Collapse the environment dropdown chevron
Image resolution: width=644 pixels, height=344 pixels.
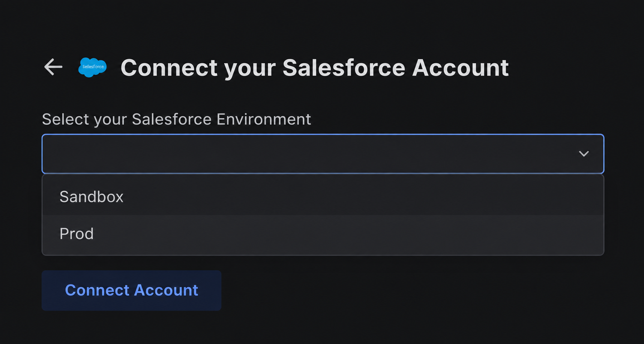pyautogui.click(x=584, y=154)
